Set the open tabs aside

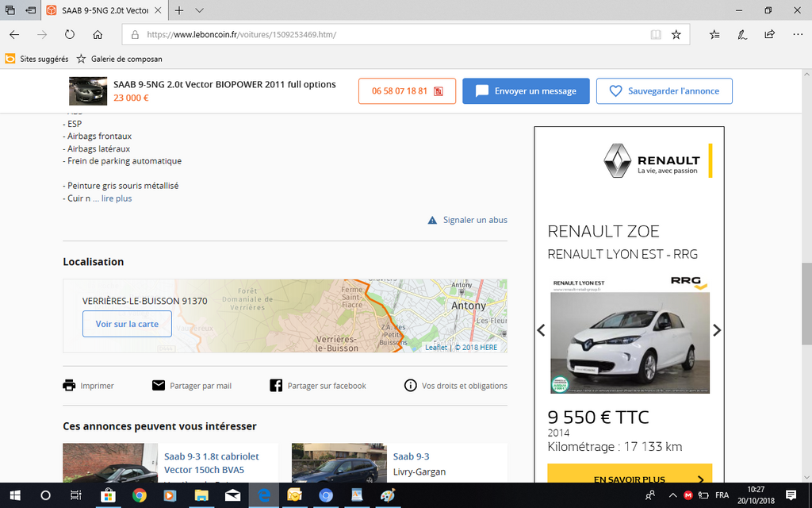31,10
